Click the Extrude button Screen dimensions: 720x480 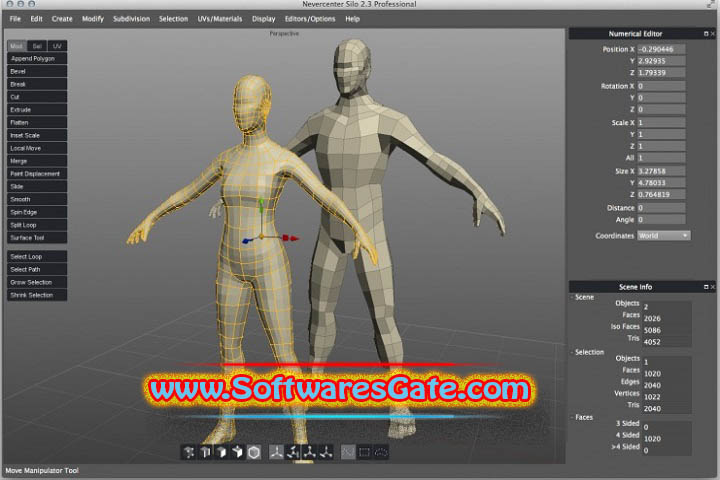[37, 110]
